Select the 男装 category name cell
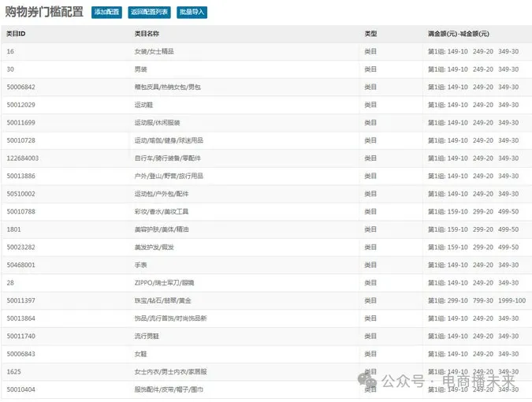The width and height of the screenshot is (532, 402). (x=141, y=69)
